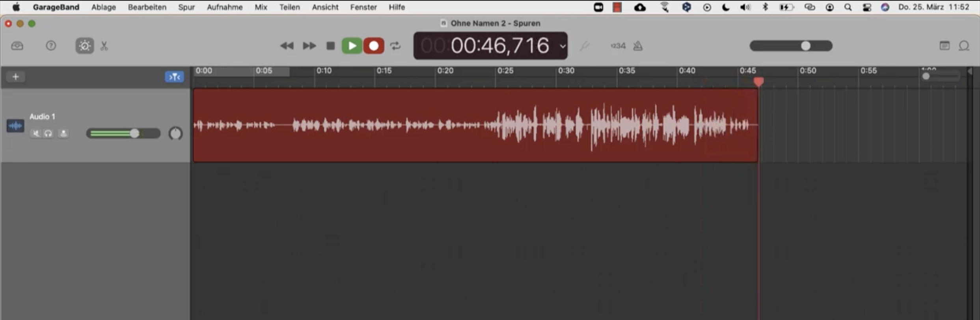Open the Ablage menu
The height and width of the screenshot is (320, 980).
(x=104, y=7)
